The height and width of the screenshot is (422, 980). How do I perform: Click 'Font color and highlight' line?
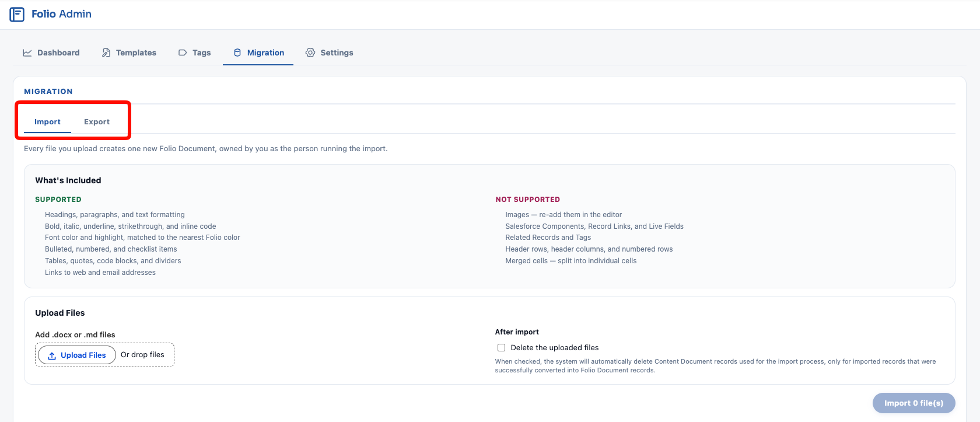pyautogui.click(x=142, y=238)
